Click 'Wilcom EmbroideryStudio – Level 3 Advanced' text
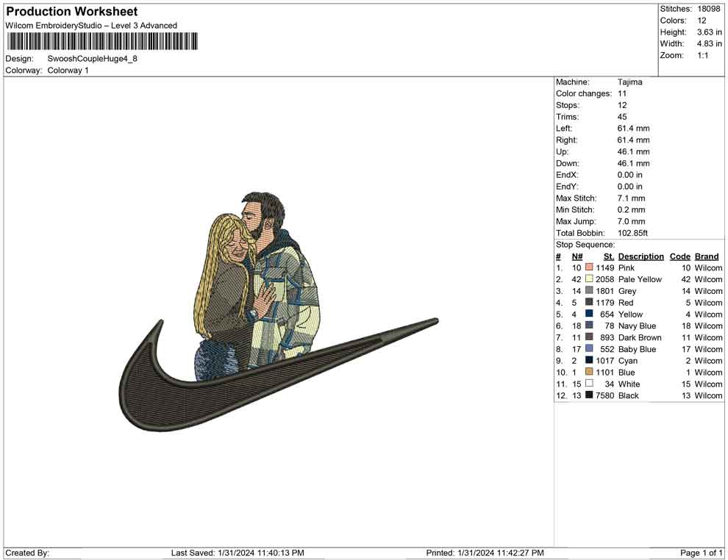 pyautogui.click(x=91, y=26)
